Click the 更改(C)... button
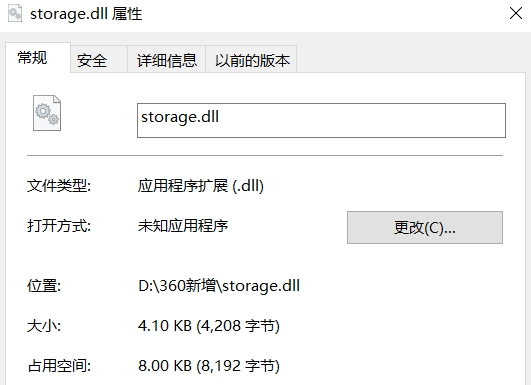This screenshot has height=385, width=531. (425, 227)
